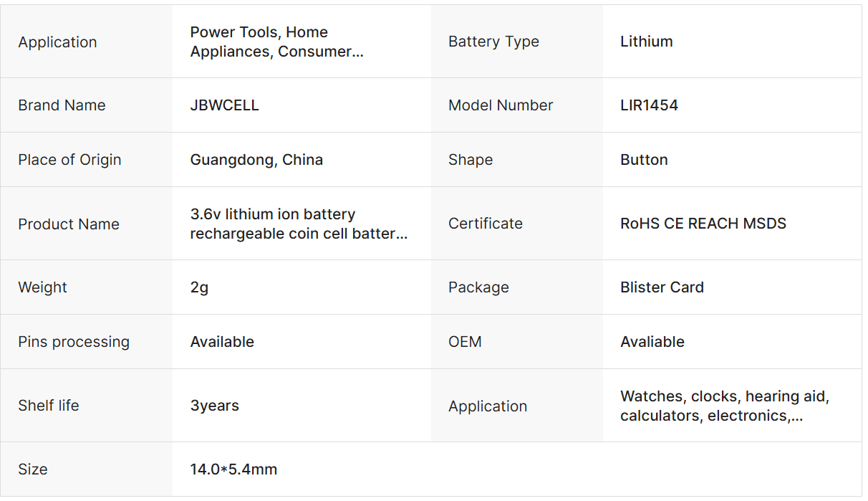Select the "LIR1454" model number text
Screen dimensions: 868x501
649,105
